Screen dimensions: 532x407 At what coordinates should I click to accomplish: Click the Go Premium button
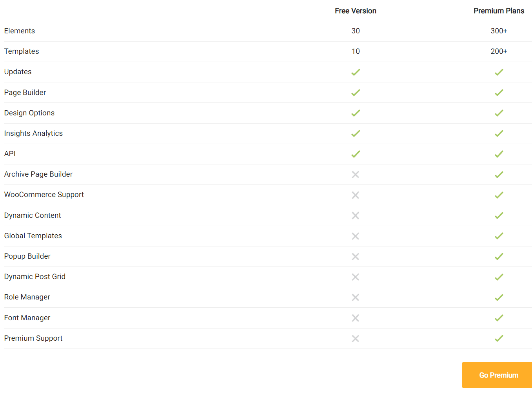tap(497, 375)
